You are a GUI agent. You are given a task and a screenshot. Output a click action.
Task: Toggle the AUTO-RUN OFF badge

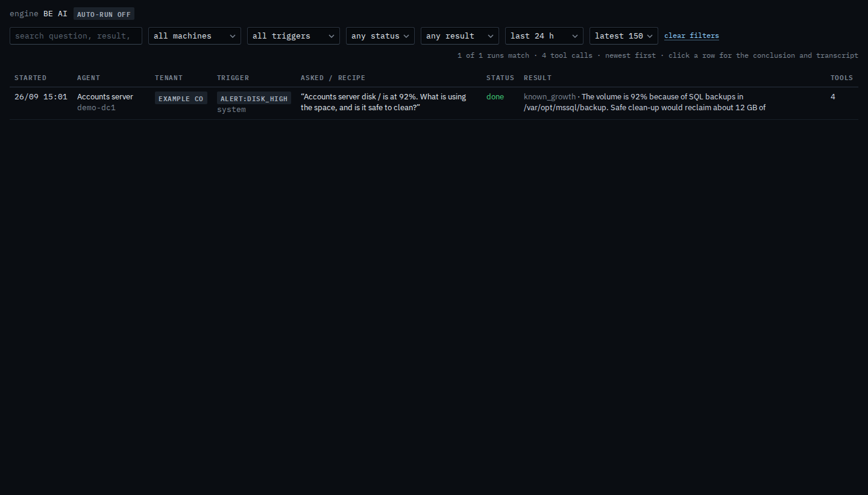tap(104, 14)
